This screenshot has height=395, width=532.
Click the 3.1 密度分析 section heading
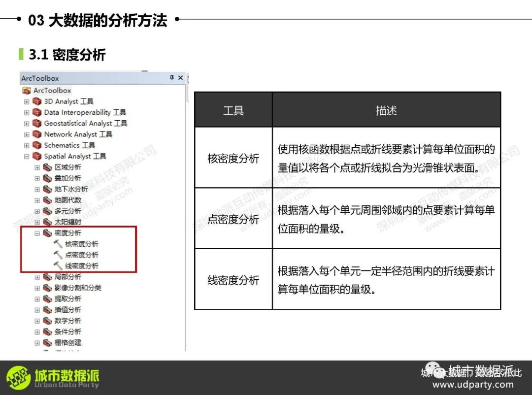point(67,55)
